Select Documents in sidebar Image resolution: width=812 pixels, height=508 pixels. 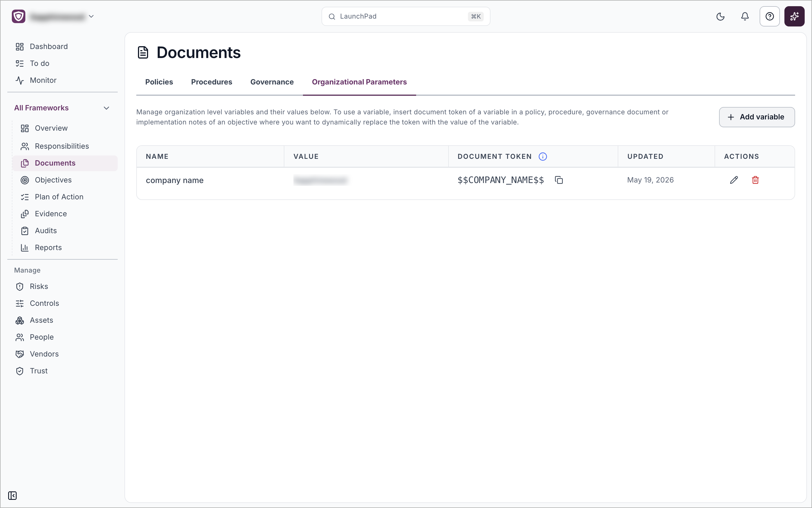click(65, 163)
